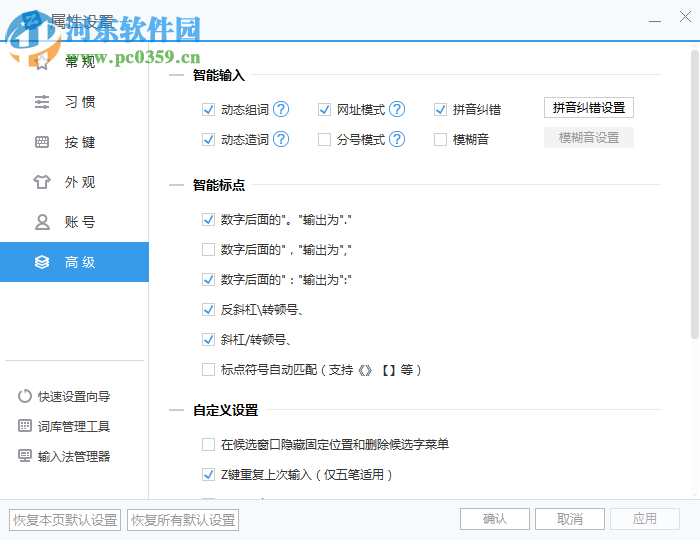
Task: Click the 模糊音设置 button
Action: point(588,137)
